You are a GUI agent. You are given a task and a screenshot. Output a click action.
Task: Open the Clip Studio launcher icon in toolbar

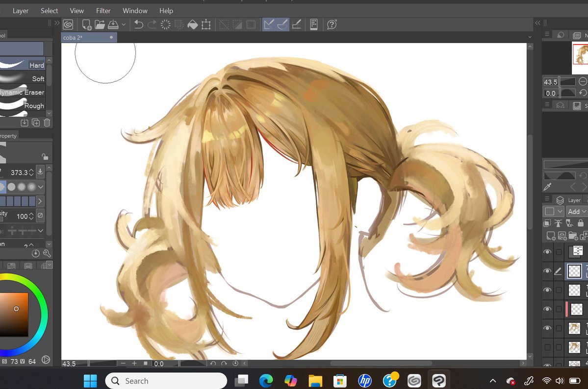[x=68, y=24]
